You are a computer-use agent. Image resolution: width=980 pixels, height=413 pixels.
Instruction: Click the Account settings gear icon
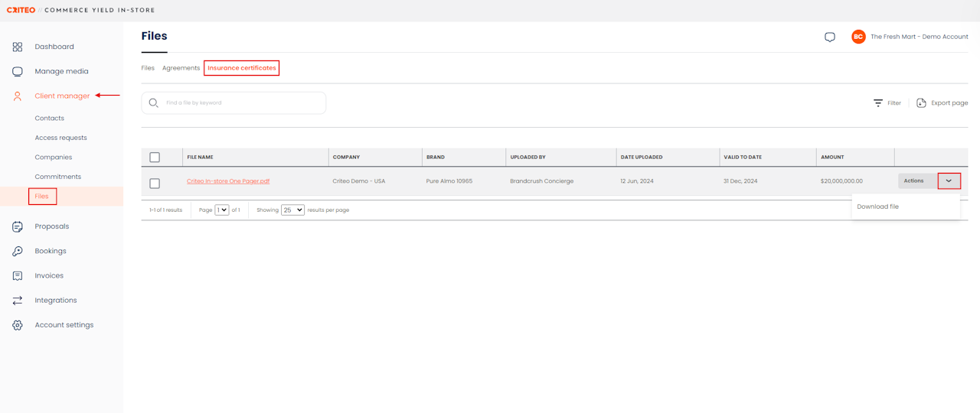(18, 325)
